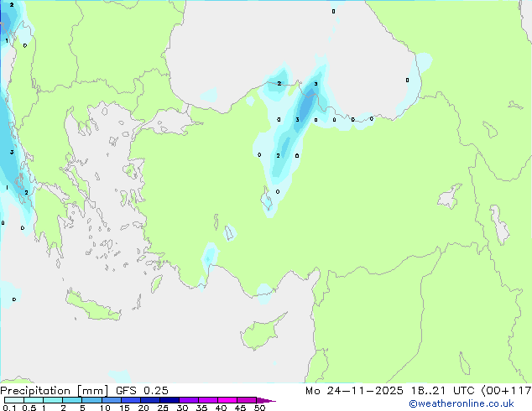
Task: Click the Sea of Marmara on map
Action: [171, 122]
